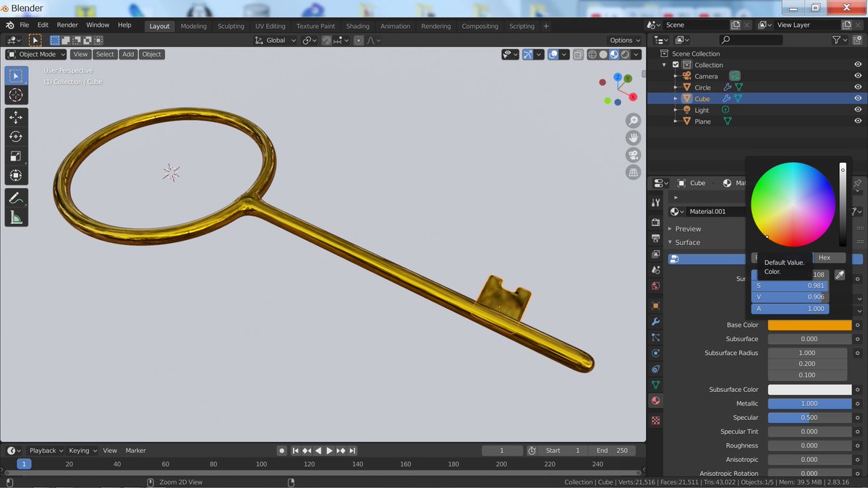Open the Options dropdown in viewport header

tap(625, 40)
